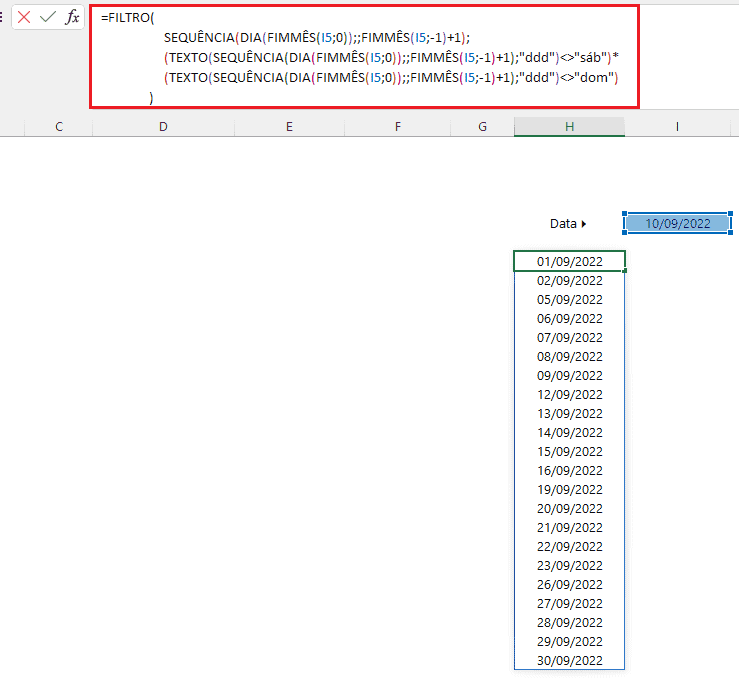
Task: Select the cell with 01/09/2022
Action: (569, 261)
